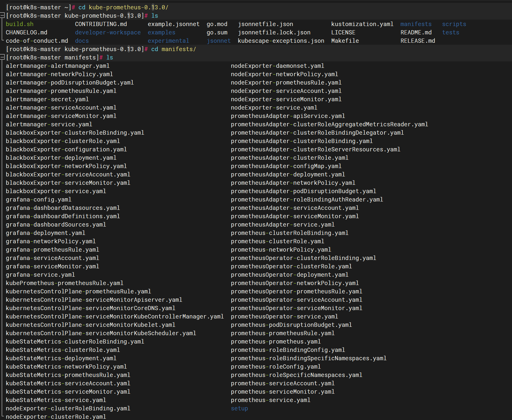Click the 'cd manifests/' command text
The width and height of the screenshot is (512, 420).
[173, 49]
